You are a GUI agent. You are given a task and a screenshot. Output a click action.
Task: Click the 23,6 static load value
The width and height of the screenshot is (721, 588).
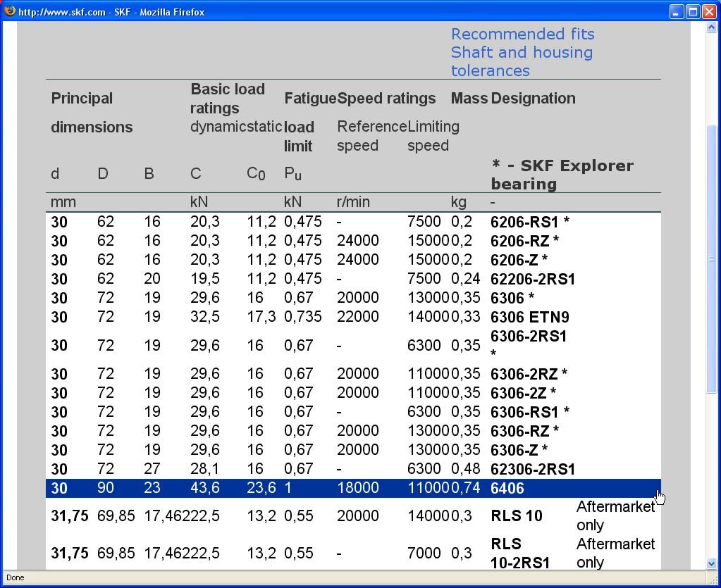coord(261,488)
